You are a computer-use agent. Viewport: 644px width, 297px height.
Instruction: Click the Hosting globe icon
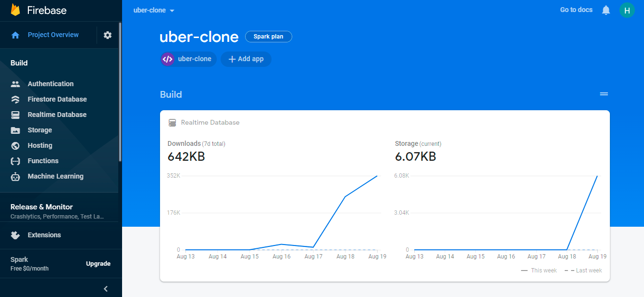15,145
